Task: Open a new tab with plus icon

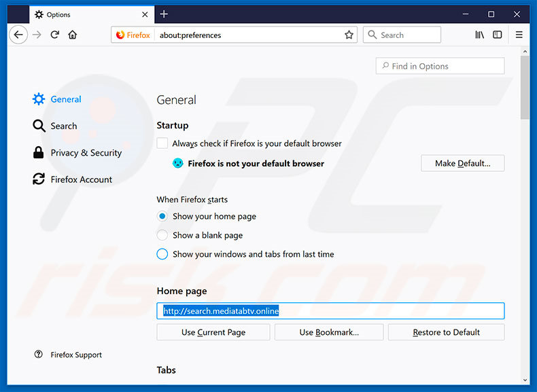Action: coord(164,14)
